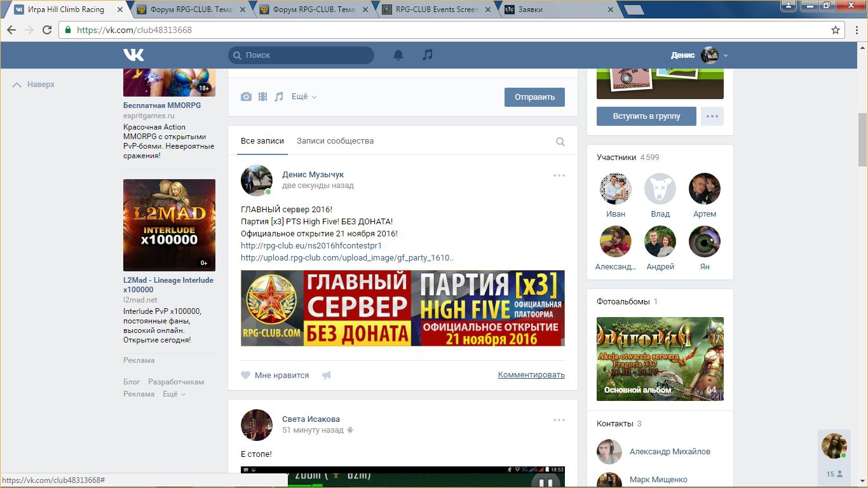This screenshot has width=868, height=488.
Task: Attach a video using film icon
Action: pos(262,97)
